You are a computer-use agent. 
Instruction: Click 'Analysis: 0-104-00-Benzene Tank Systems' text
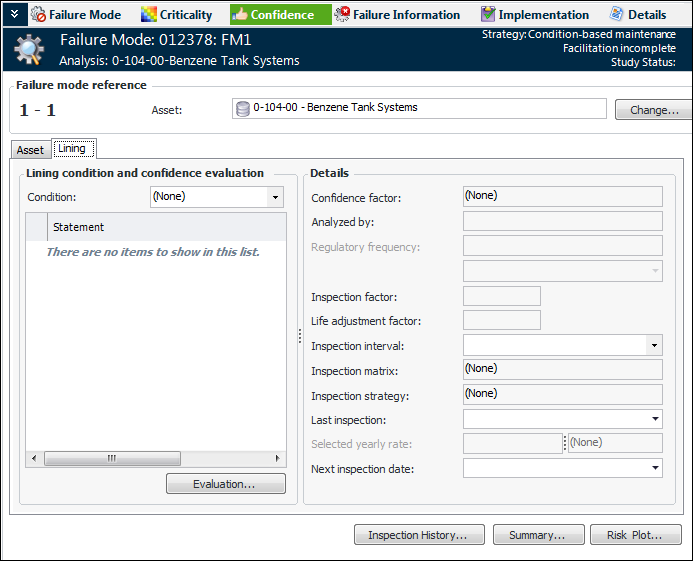coord(179,61)
